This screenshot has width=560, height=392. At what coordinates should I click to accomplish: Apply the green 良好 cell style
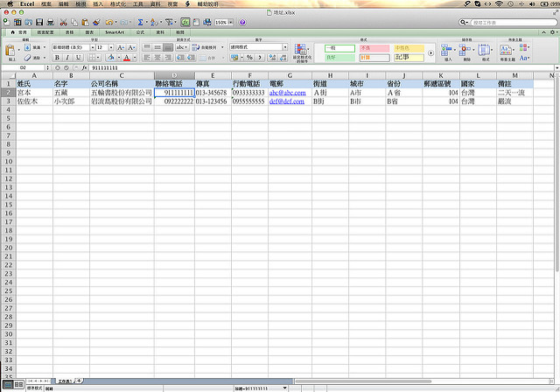(x=339, y=58)
